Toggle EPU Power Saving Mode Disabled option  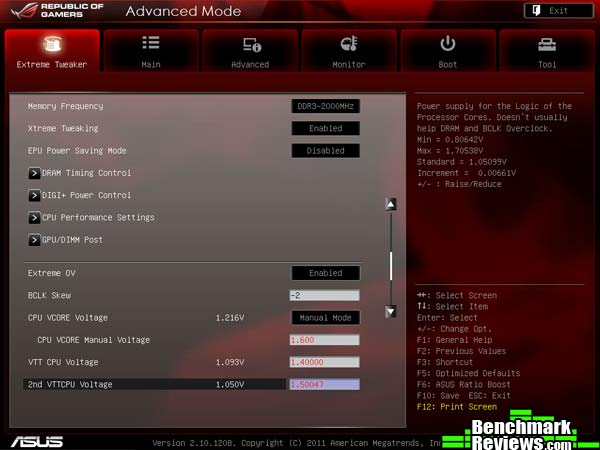[x=325, y=150]
